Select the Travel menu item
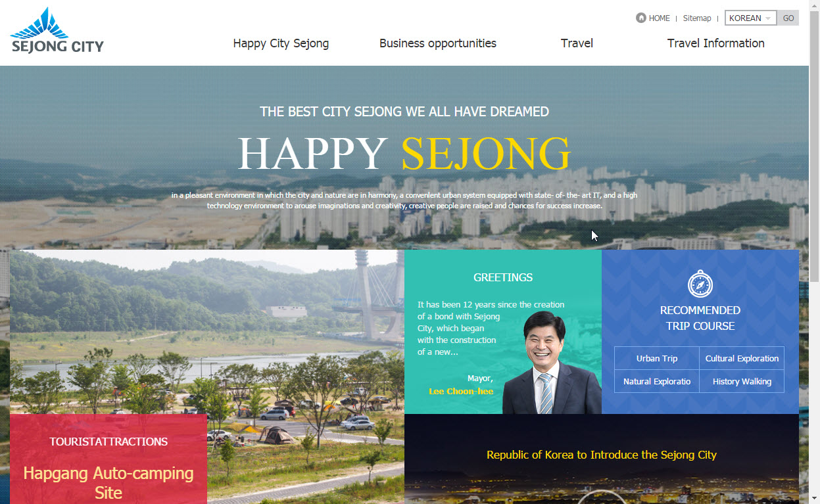 577,43
